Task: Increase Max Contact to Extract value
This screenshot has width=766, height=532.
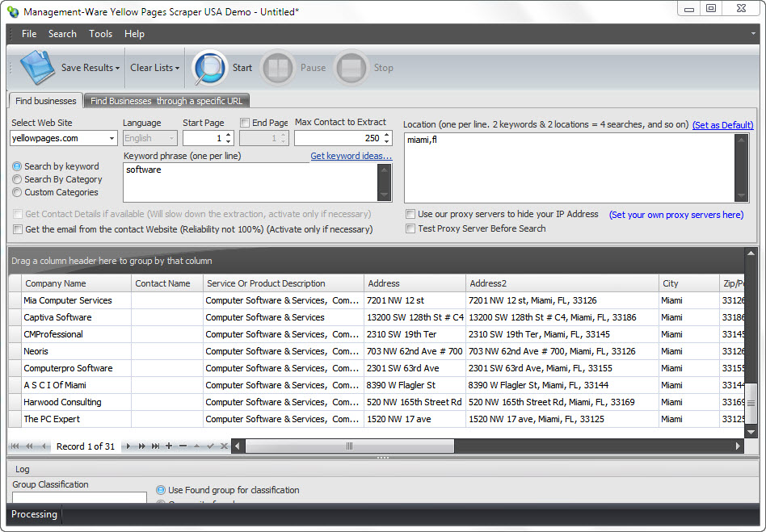Action: (387, 134)
